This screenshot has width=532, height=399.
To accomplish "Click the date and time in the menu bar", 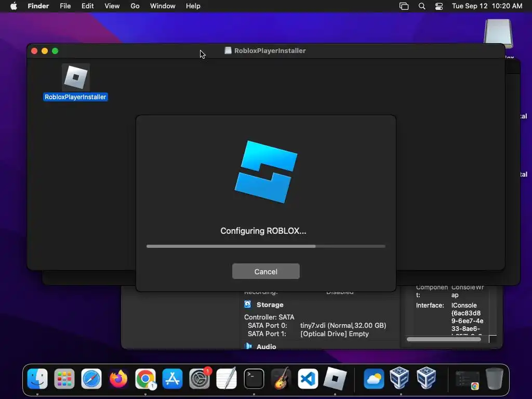I will [x=487, y=6].
